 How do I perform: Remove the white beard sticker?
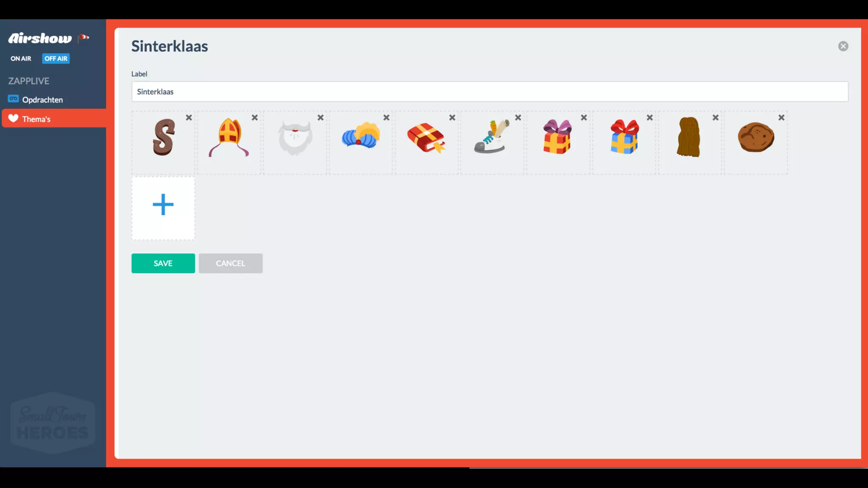tap(320, 118)
